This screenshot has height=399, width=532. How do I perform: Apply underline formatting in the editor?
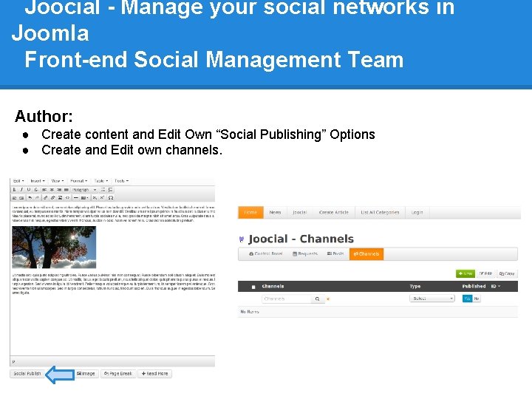tap(29, 190)
